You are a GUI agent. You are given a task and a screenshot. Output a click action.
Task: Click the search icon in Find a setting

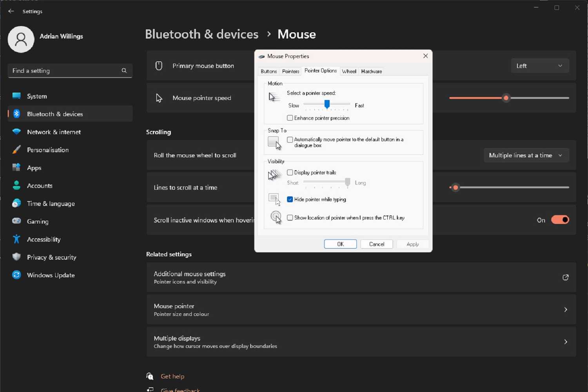124,71
